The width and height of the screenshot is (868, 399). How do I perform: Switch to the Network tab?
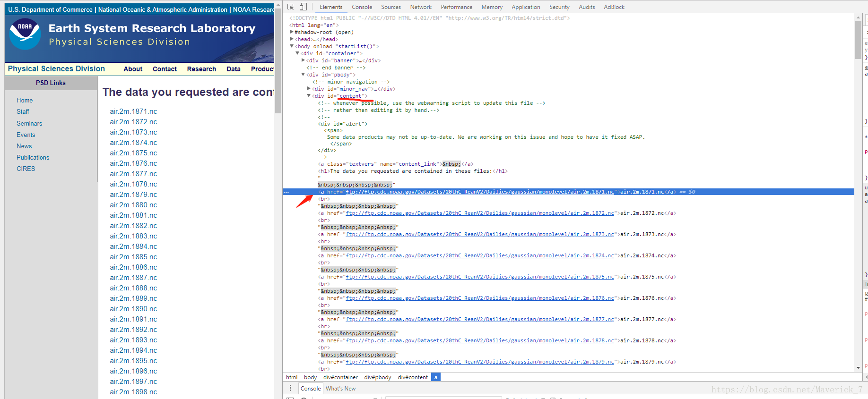tap(421, 7)
